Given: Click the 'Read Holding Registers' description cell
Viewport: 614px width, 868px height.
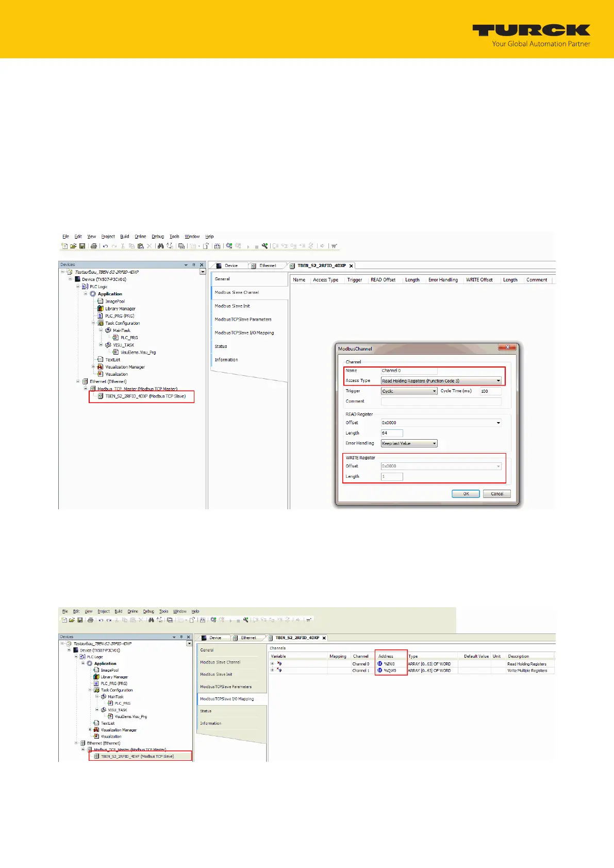Looking at the screenshot, I should coord(527,664).
